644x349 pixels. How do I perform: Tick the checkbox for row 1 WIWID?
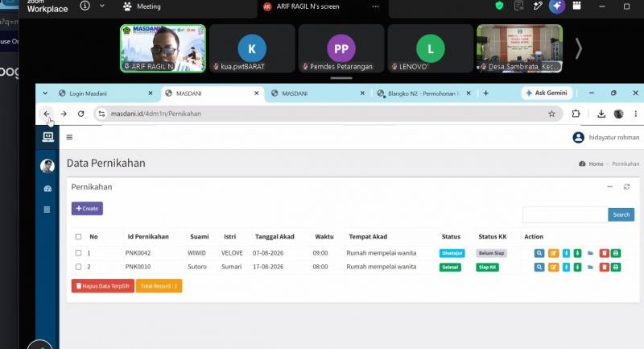[78, 253]
